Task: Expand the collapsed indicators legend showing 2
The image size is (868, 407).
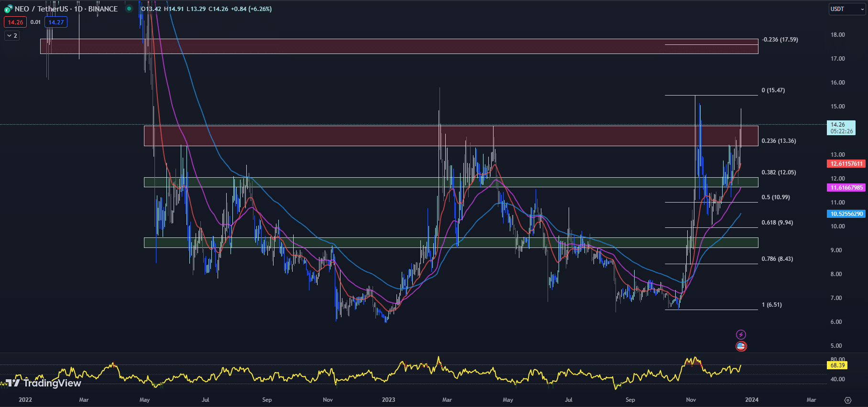Action: [12, 35]
